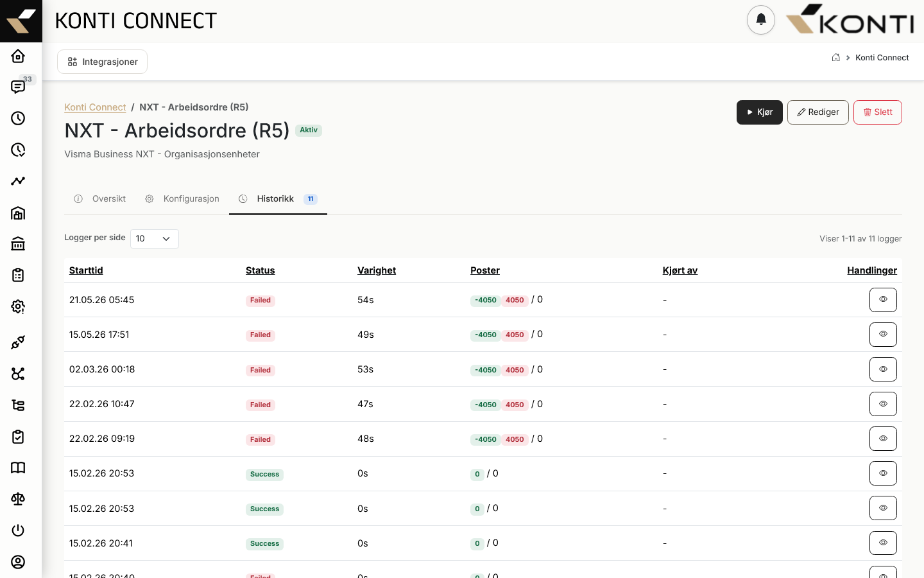Sort by the Varighet column header
This screenshot has width=924, height=578.
point(377,270)
